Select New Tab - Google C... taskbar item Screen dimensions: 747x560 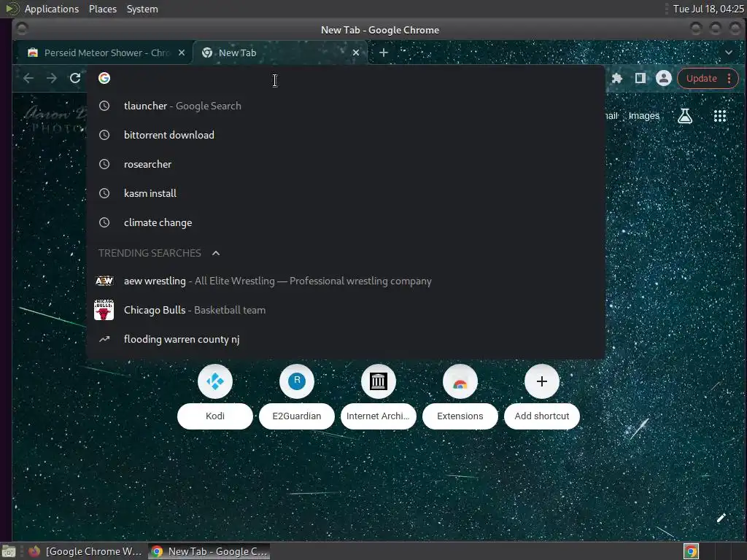[x=209, y=551]
